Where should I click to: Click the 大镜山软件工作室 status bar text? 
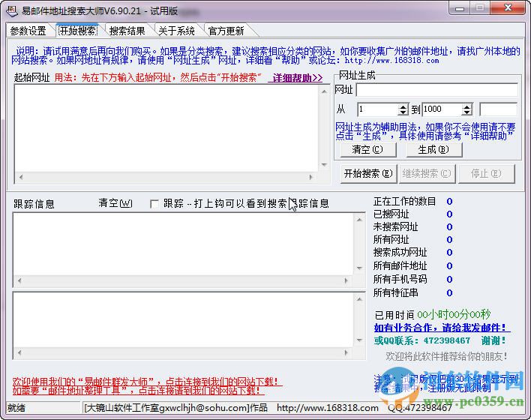tap(175, 408)
